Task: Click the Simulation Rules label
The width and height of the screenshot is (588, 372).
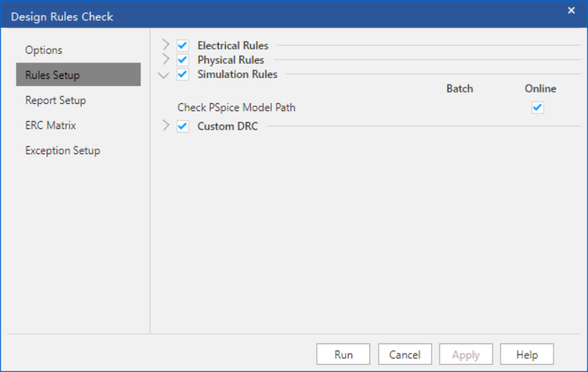Action: 237,75
